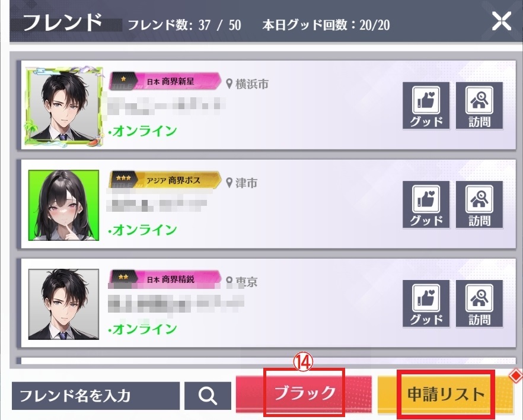The height and width of the screenshot is (420, 523).
Task: Click 訪問 icon for the 津市 friend
Action: 479,205
